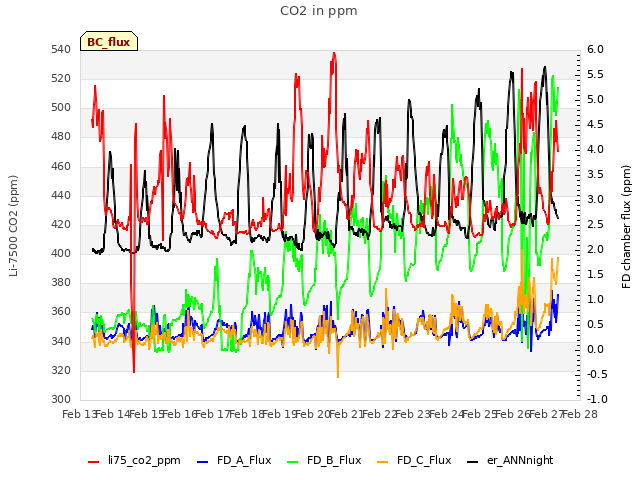
Task: Click the 0.0 right axis tick value
Action: coord(595,349)
